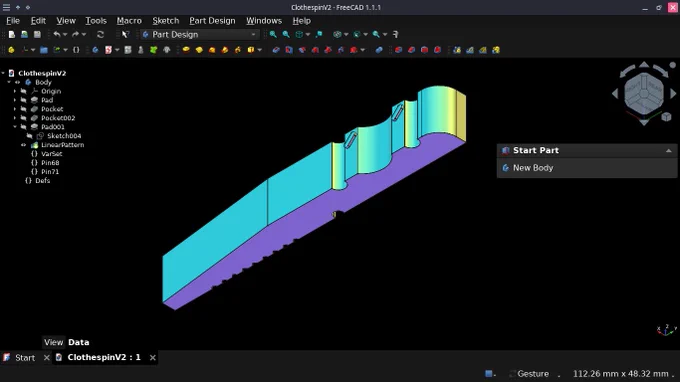Toggle hidden-eye icon of Origin row
Screen dimensions: 680x382
click(x=23, y=91)
